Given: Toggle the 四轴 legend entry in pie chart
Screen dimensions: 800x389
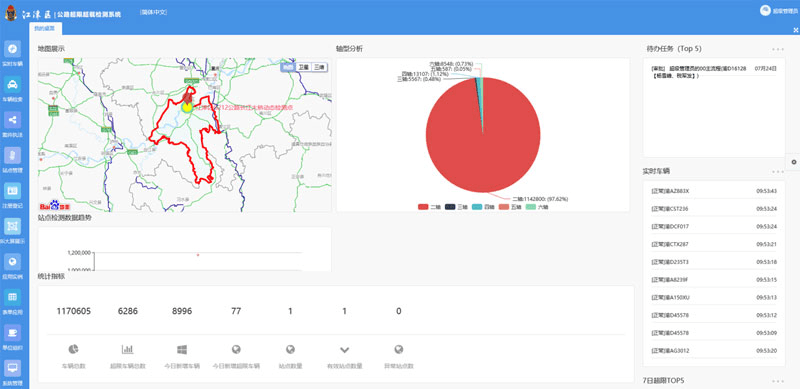Looking at the screenshot, I should (483, 207).
